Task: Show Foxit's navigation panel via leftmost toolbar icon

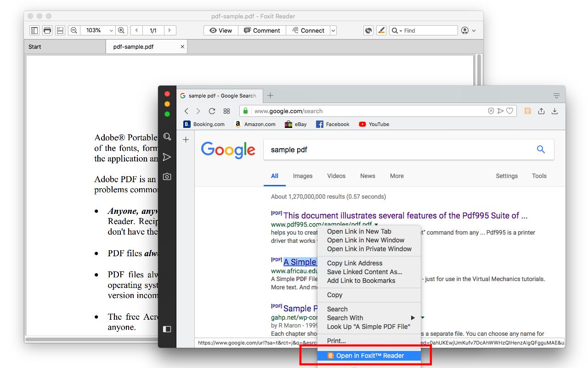Action: coord(34,30)
